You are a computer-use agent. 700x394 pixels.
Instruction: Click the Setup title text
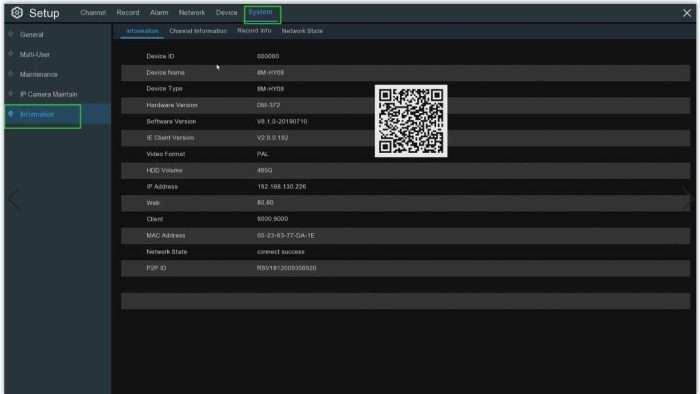(x=44, y=13)
